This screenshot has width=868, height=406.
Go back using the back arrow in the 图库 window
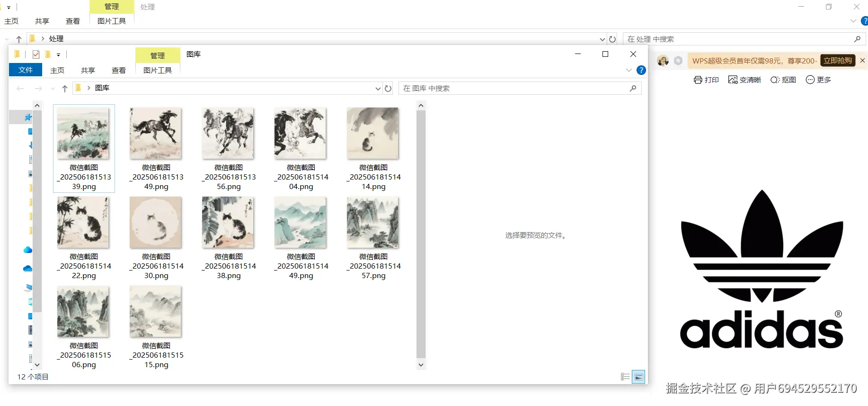20,89
